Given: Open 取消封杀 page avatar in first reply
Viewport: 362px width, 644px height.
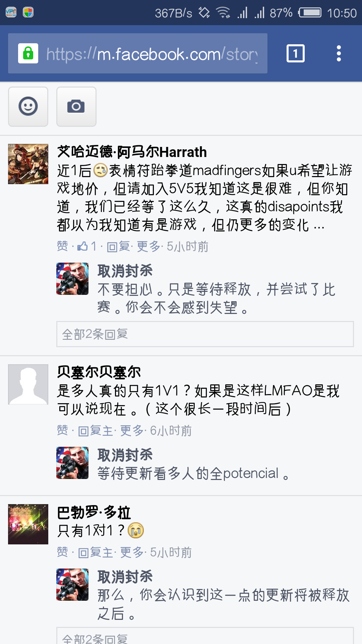Looking at the screenshot, I should click(x=72, y=279).
